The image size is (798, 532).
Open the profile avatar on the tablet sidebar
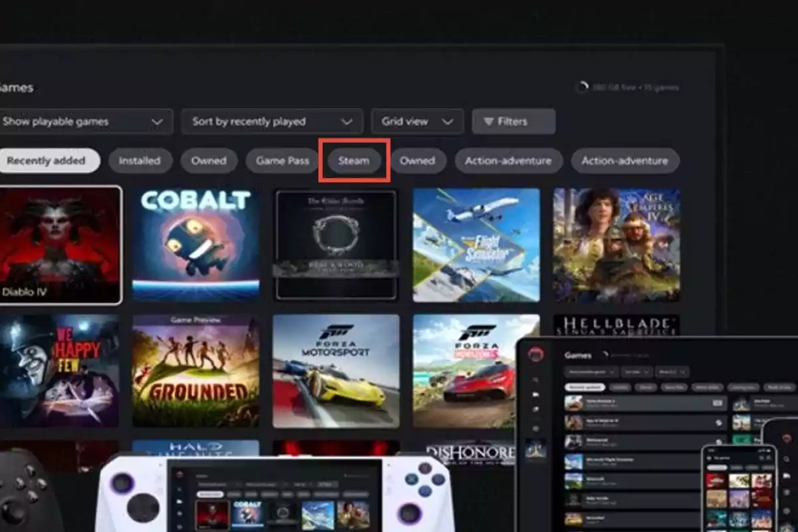536,354
